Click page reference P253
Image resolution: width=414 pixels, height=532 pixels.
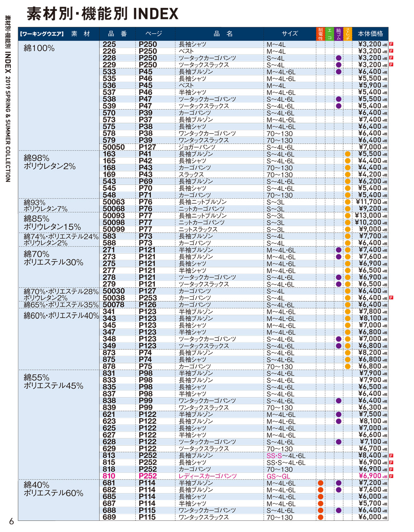tap(148, 298)
